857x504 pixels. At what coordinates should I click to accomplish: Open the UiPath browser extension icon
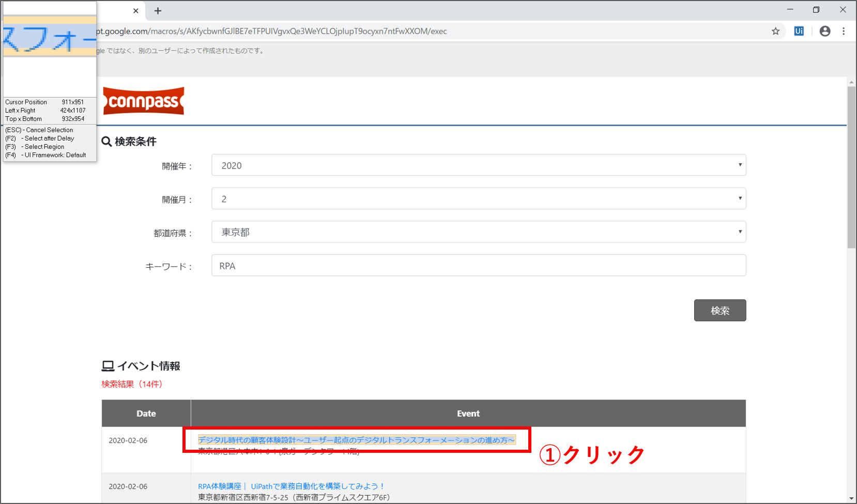799,32
